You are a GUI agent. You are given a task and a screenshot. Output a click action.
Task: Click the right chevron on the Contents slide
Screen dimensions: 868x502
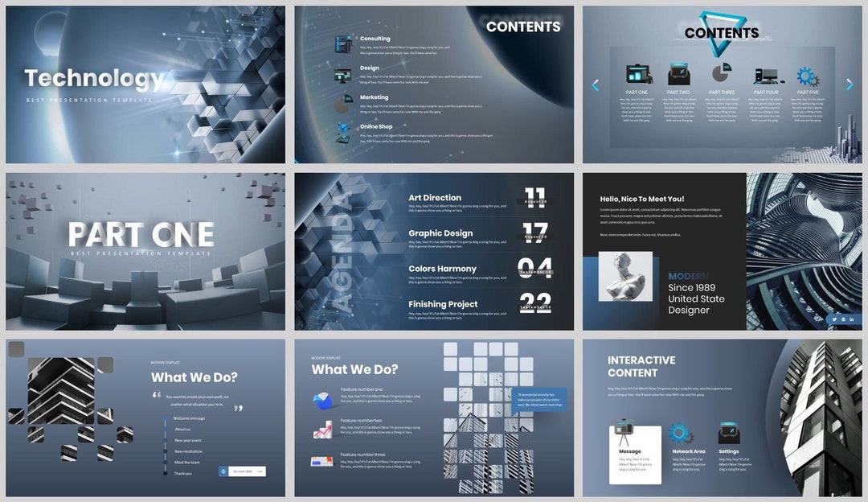[x=849, y=83]
